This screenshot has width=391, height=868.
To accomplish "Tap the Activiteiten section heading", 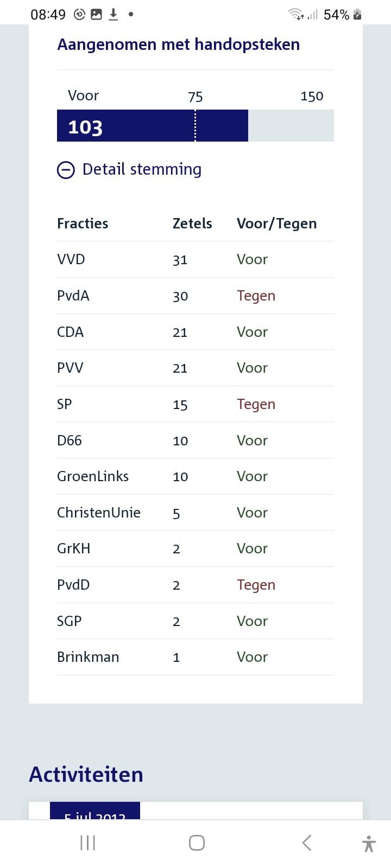I will click(x=86, y=775).
